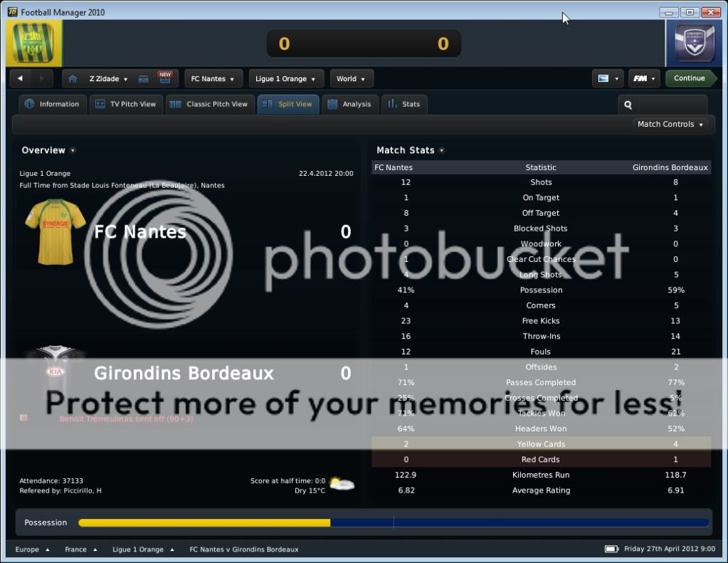Screen dimensions: 728x563
Task: Switch to the TV Pitch View tab
Action: pos(126,105)
